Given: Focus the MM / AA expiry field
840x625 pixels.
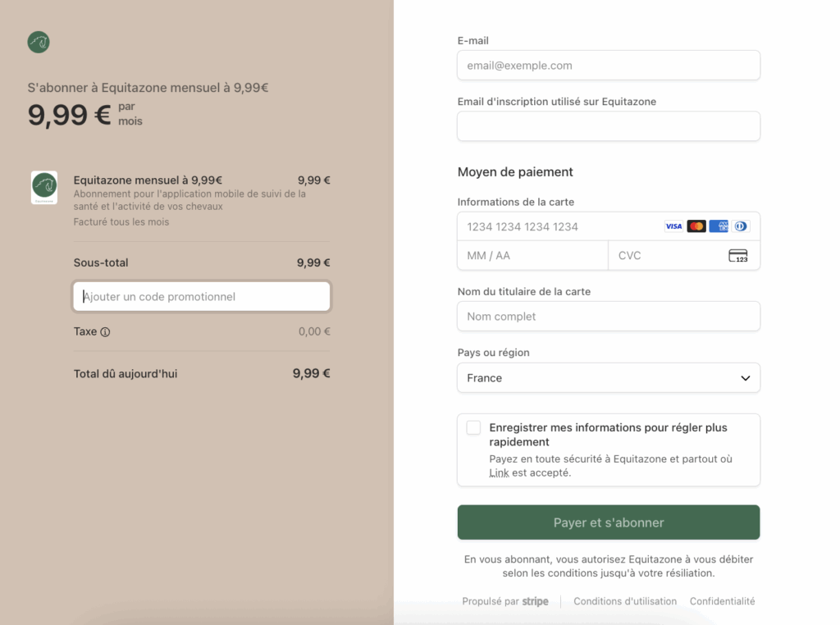Looking at the screenshot, I should [533, 255].
